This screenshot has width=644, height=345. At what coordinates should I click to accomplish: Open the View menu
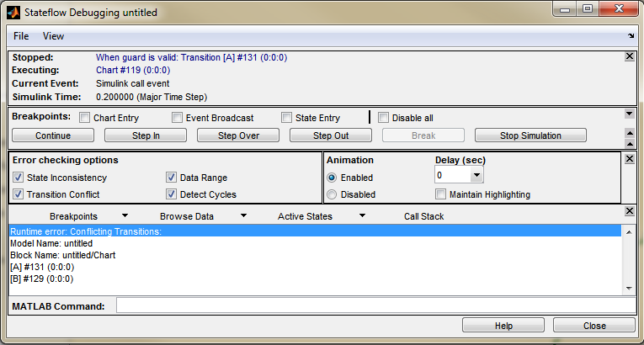[x=53, y=36]
